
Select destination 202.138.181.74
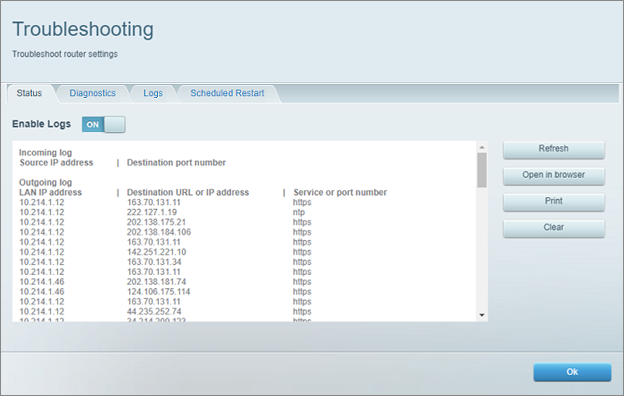point(156,282)
